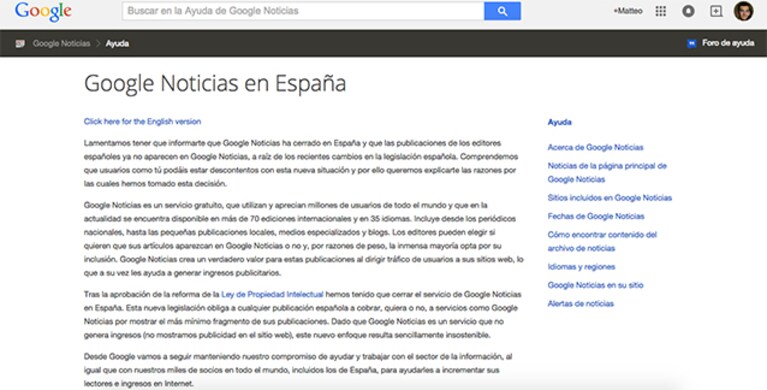767x390 pixels.
Task: Click the Google Noticias en España heading
Action: tap(215, 83)
